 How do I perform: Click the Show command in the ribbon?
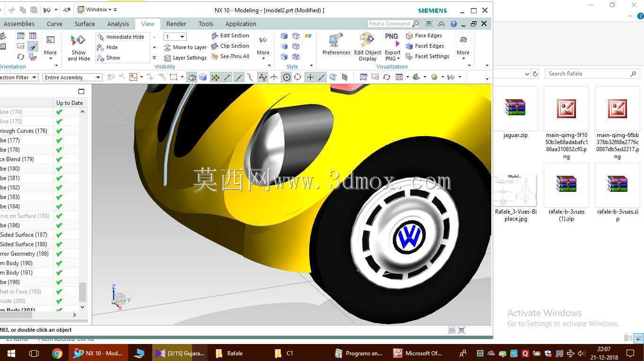[x=108, y=58]
